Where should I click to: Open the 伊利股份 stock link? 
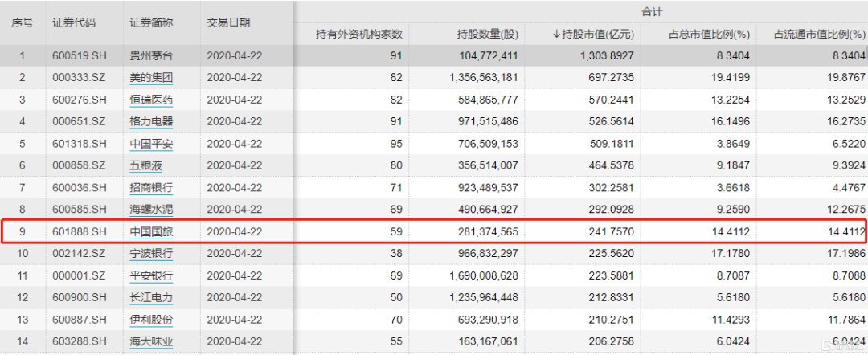point(151,320)
